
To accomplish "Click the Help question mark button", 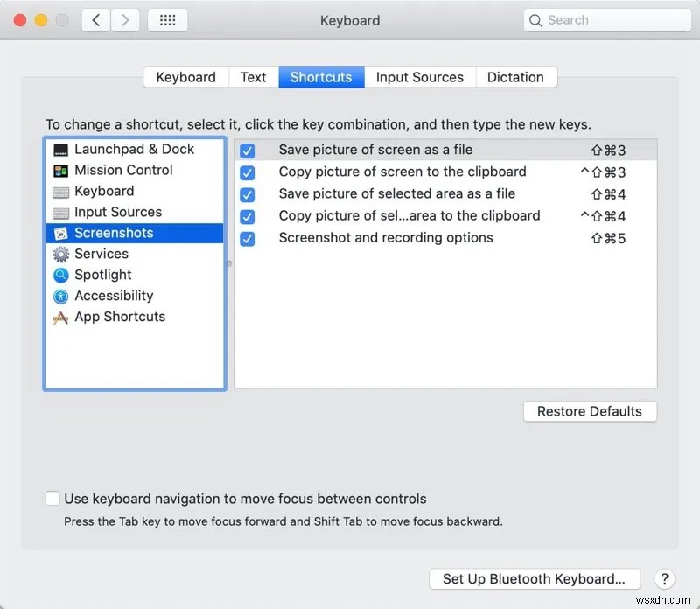I will (x=664, y=579).
